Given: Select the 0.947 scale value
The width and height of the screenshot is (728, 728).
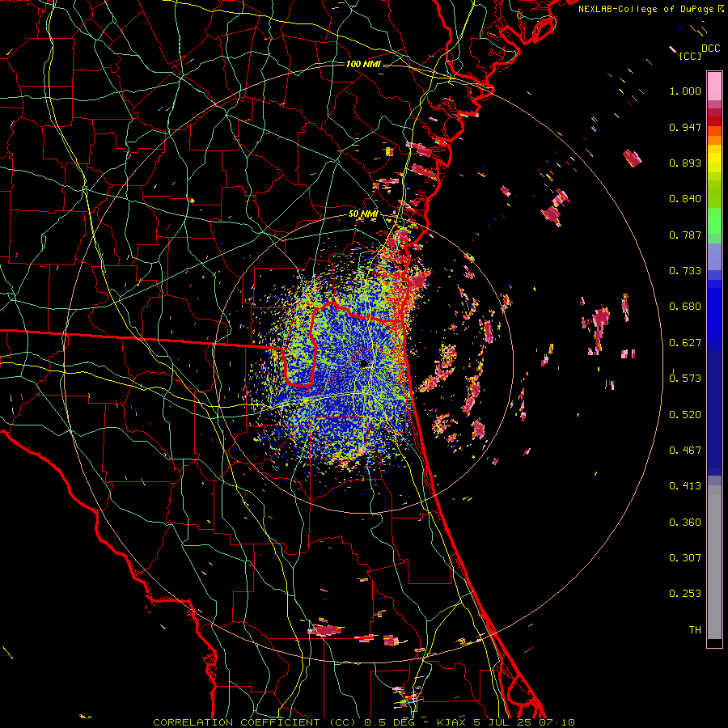Looking at the screenshot, I should 685,127.
